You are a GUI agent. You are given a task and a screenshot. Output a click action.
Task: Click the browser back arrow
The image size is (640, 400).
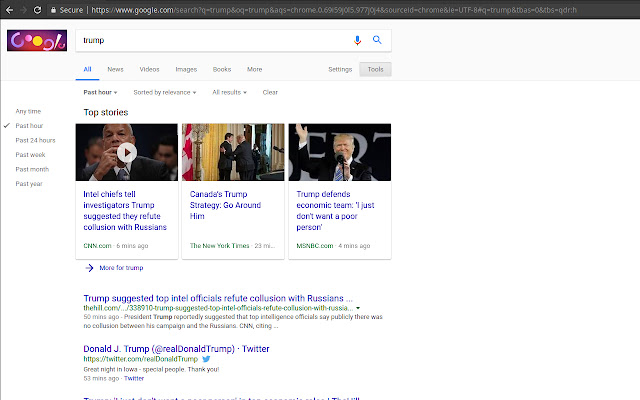coord(8,8)
